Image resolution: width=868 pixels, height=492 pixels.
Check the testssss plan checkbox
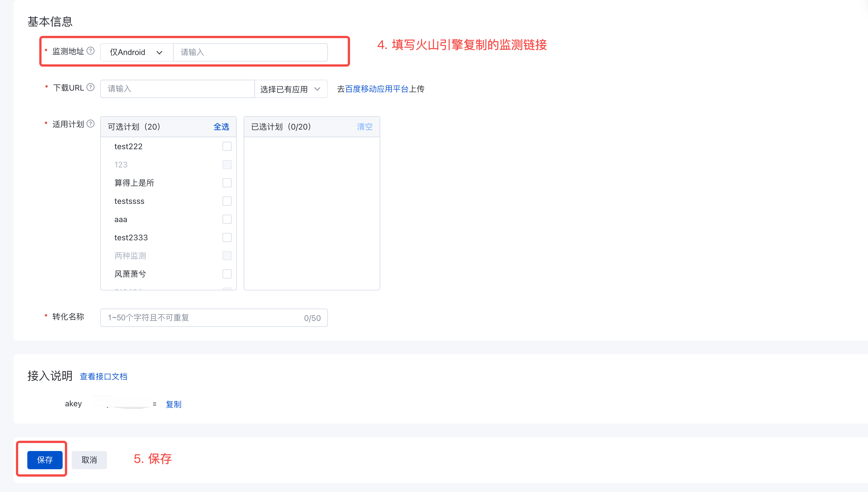click(x=227, y=201)
